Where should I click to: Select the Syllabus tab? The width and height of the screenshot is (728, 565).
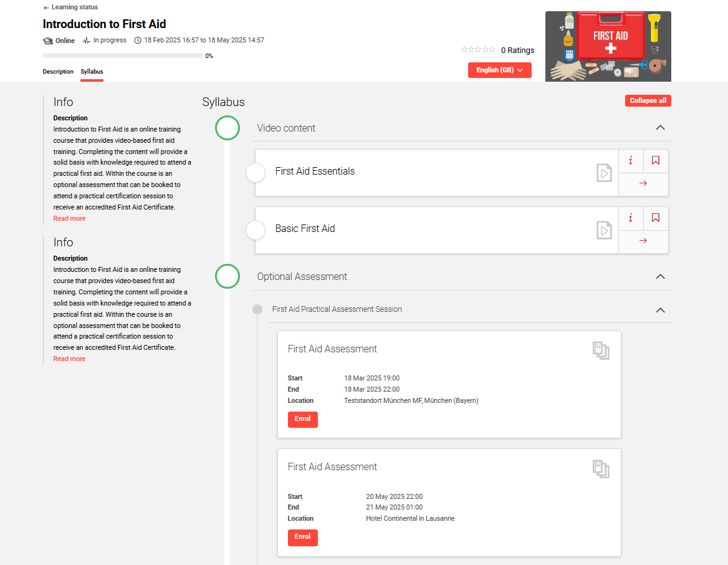point(92,72)
